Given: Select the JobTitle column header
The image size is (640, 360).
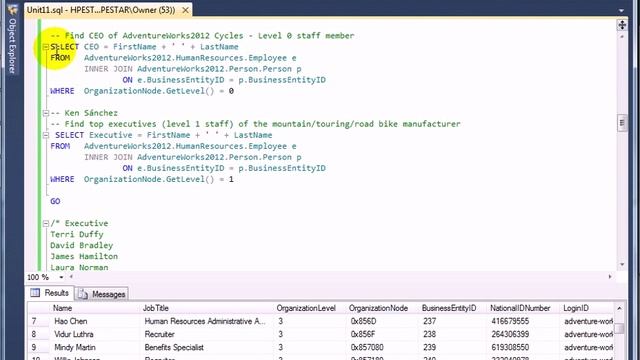Looking at the screenshot, I should pos(207,308).
